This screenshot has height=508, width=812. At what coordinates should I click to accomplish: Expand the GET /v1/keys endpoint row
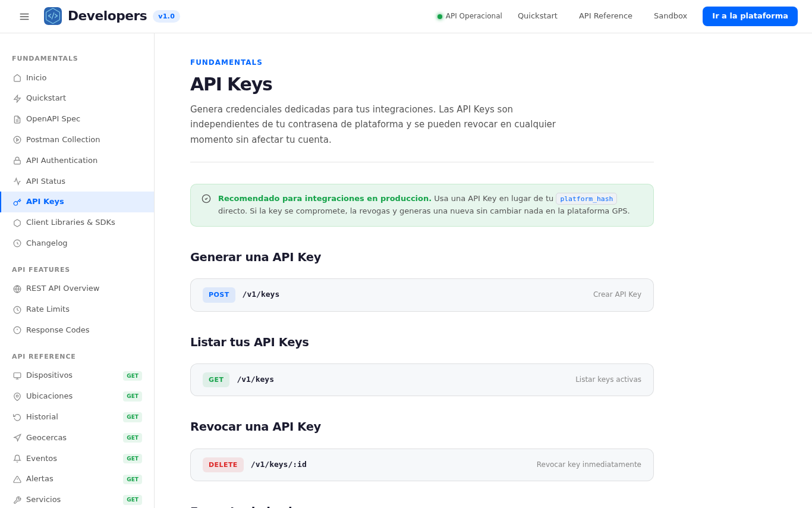click(x=422, y=380)
